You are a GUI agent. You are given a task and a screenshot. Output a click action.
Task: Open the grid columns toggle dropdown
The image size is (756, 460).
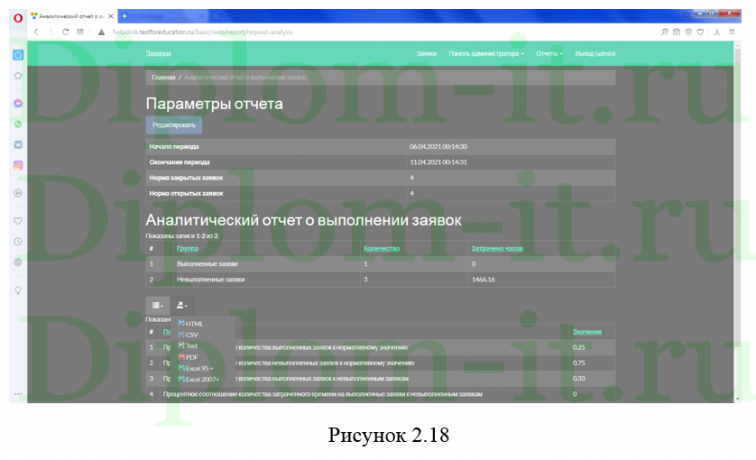coord(158,305)
